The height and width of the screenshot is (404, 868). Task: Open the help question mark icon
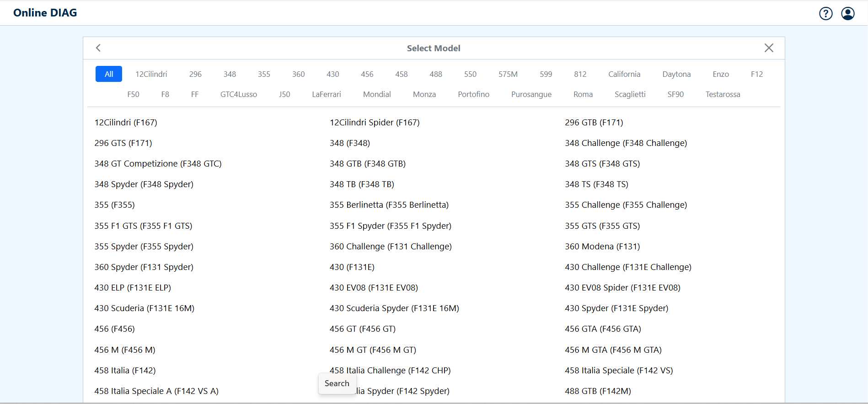pos(825,14)
